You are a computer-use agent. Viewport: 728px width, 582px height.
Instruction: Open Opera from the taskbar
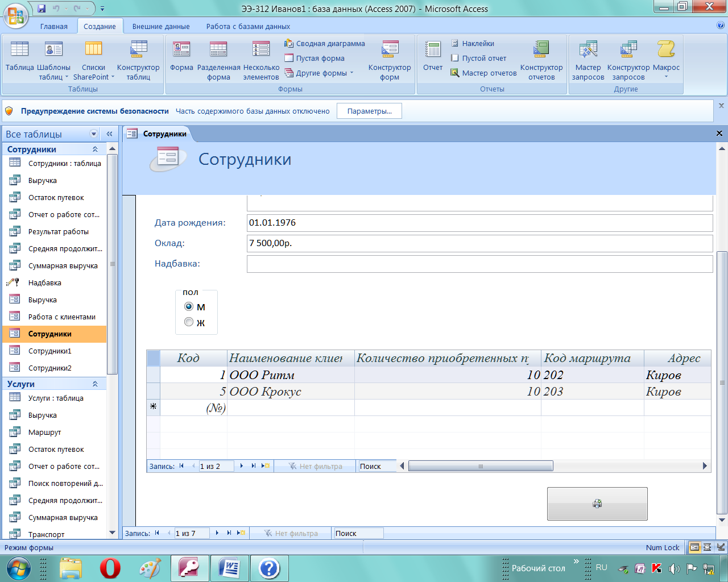[x=110, y=568]
